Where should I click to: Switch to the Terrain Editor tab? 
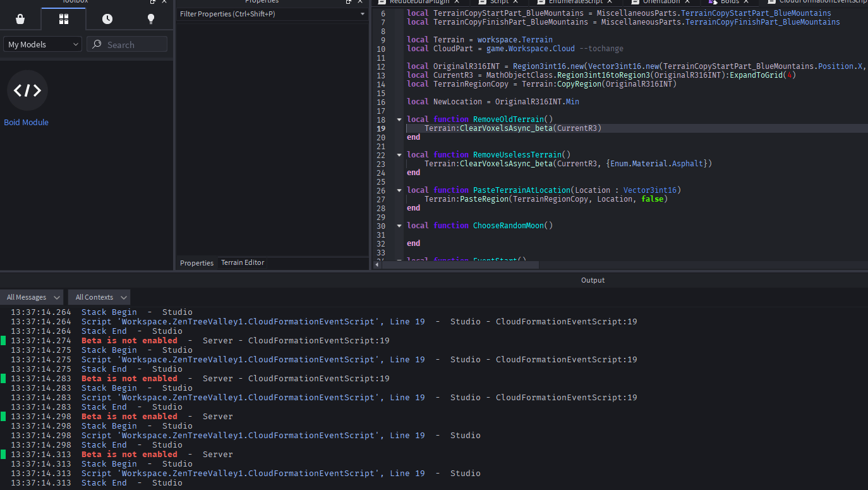click(x=243, y=262)
